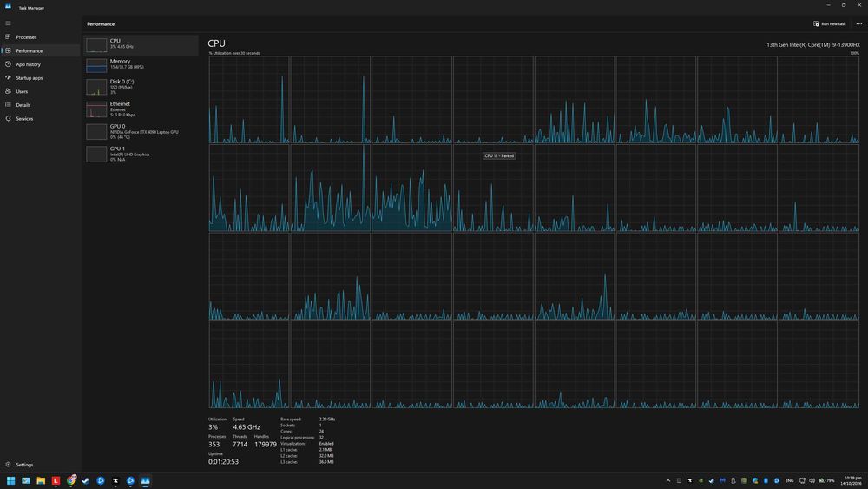Screen dimensions: 868x489
Task: Click the Steam system tray icon
Action: [x=712, y=480]
